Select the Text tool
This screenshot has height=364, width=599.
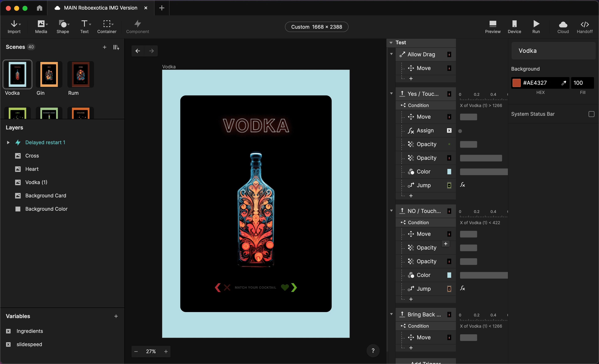tap(85, 27)
